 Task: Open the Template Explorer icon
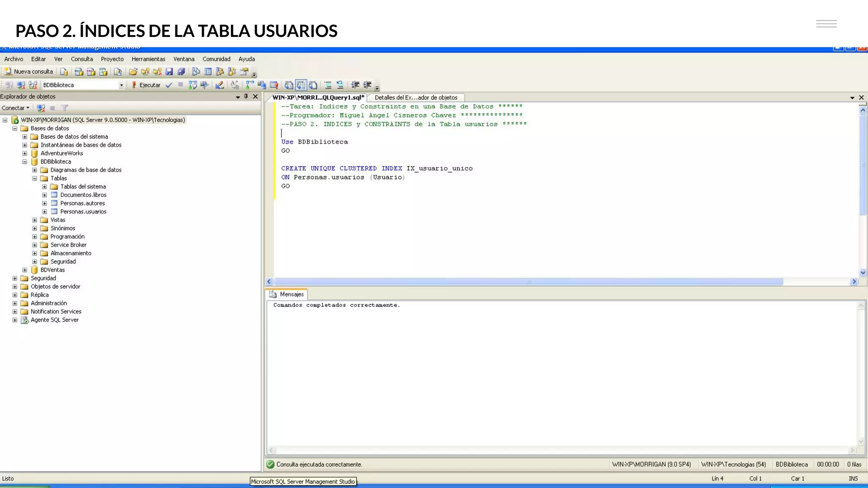(231, 72)
